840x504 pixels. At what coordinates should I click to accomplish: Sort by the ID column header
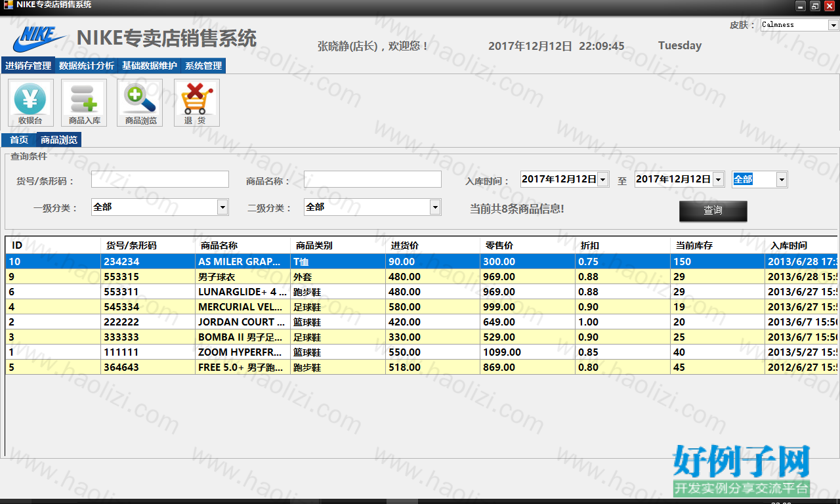point(53,245)
